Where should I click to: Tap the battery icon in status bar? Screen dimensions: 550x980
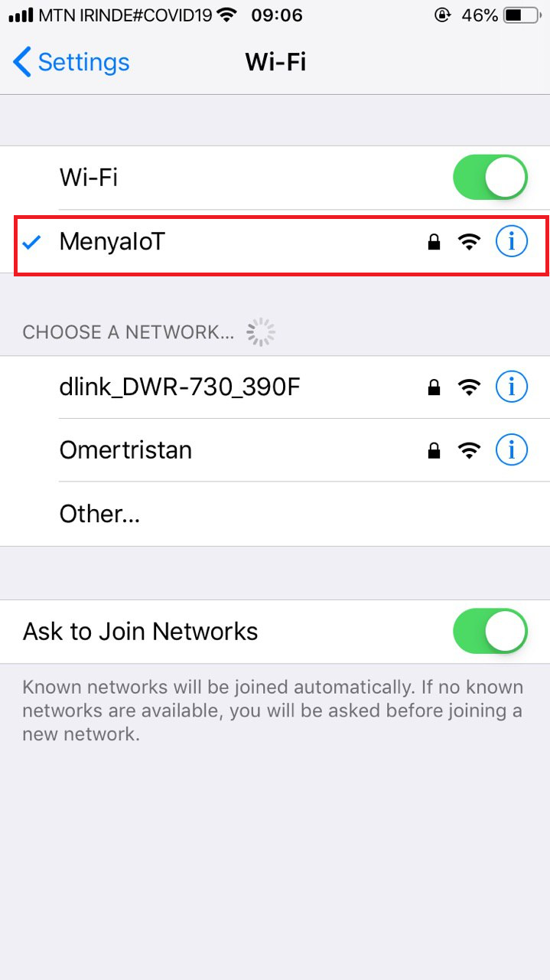[522, 15]
